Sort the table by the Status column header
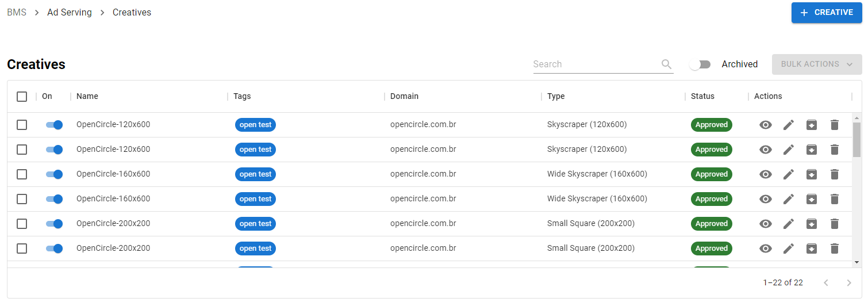 pos(702,96)
